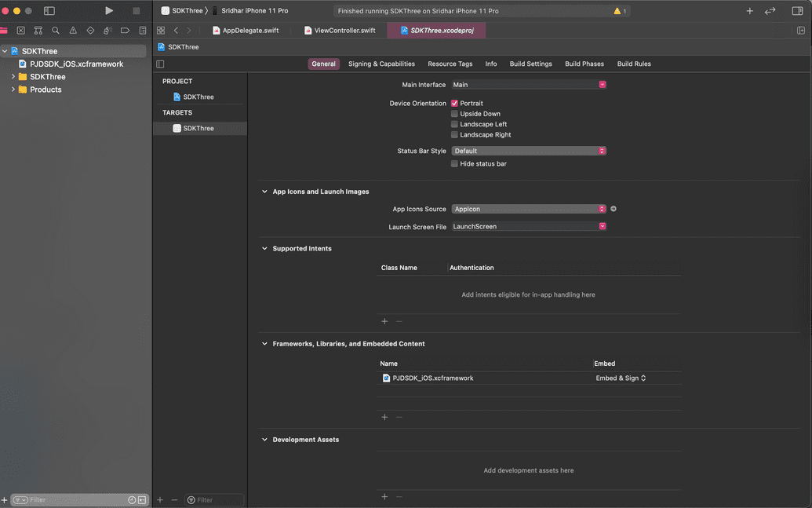
Task: Click the Stop button in the toolbar
Action: click(136, 10)
